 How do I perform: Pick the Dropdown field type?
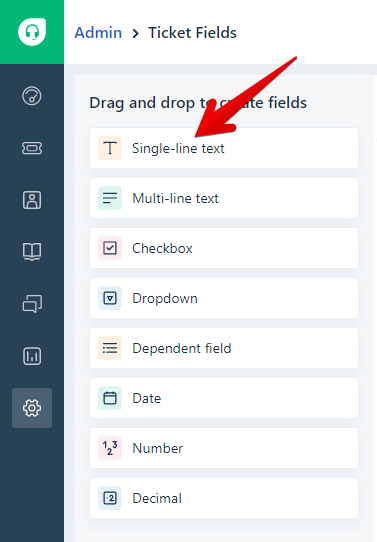[224, 298]
